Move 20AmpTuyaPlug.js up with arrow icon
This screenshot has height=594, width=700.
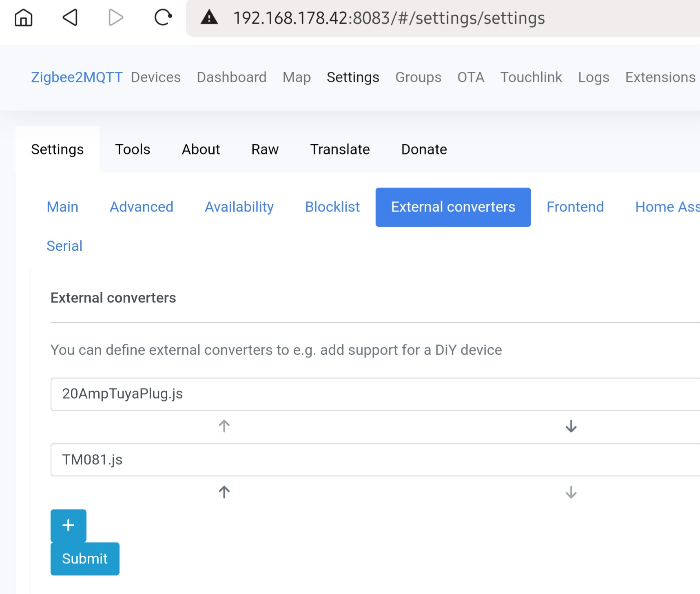click(224, 426)
